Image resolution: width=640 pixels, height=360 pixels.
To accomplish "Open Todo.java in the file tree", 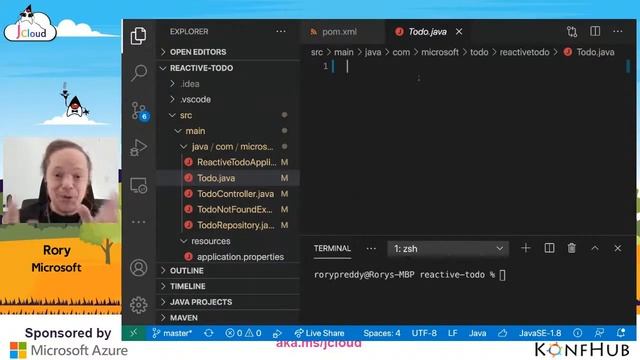I will tap(229, 178).
